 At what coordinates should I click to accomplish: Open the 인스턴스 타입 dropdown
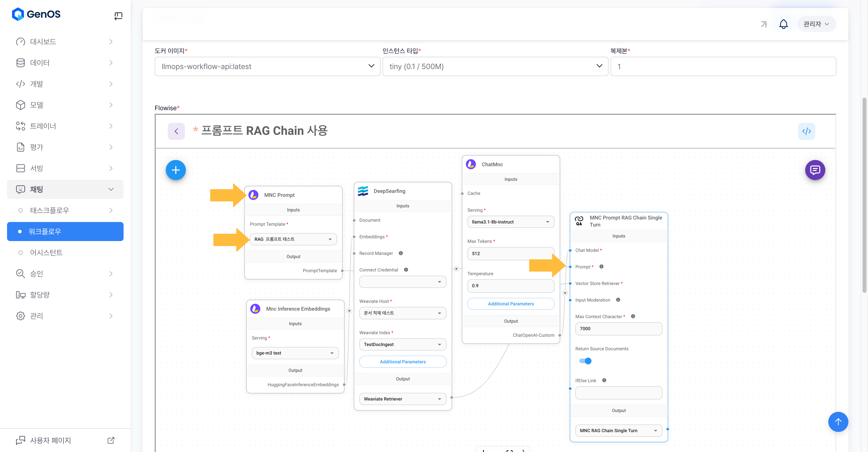[x=495, y=66]
